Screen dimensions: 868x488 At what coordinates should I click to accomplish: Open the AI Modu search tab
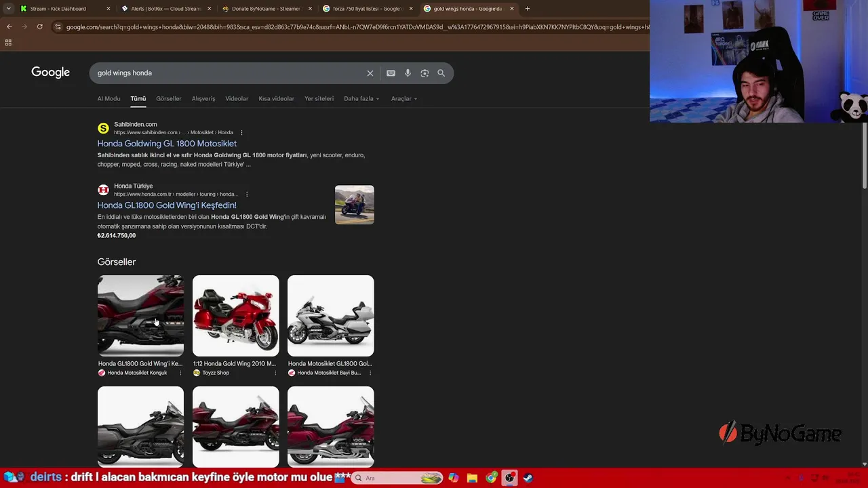point(108,99)
